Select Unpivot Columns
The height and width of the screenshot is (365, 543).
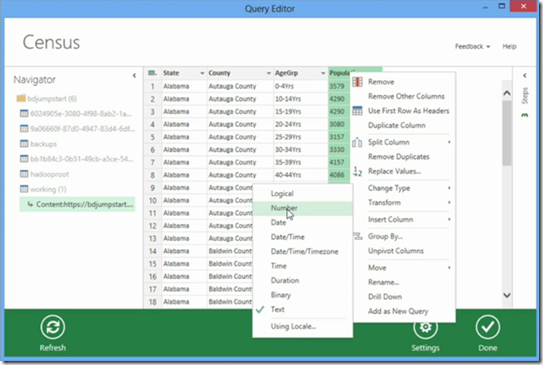tap(396, 251)
